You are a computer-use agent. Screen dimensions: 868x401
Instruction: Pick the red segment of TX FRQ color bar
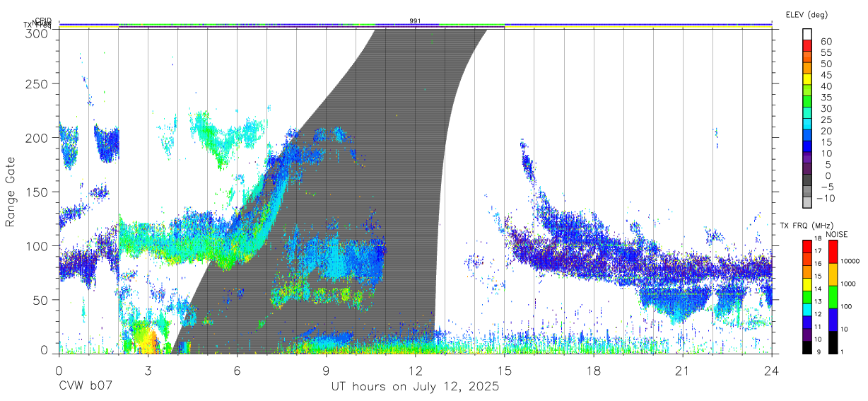click(x=807, y=246)
